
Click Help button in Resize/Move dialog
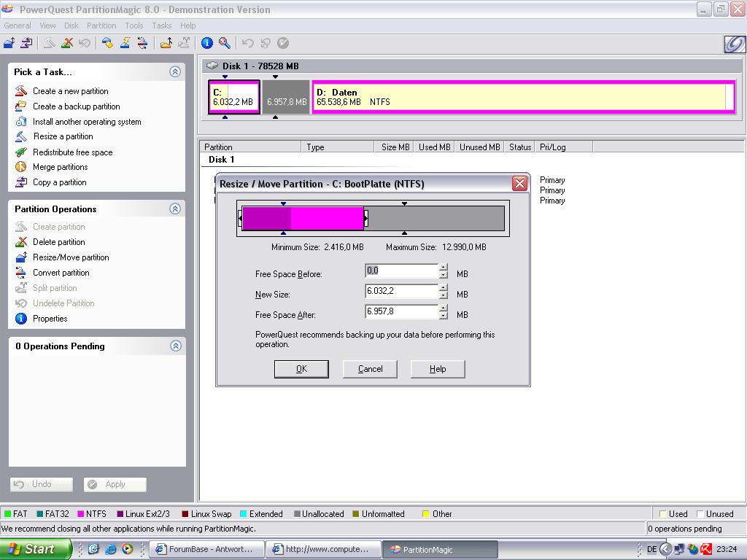438,369
